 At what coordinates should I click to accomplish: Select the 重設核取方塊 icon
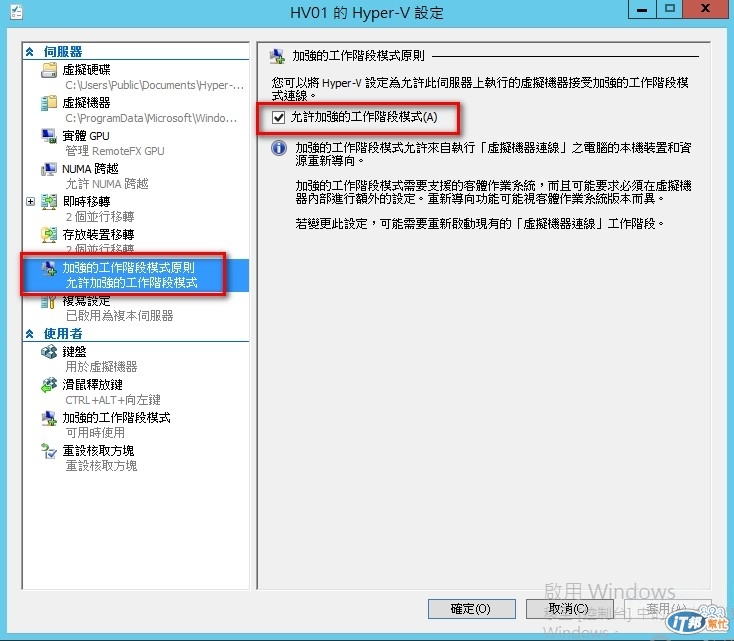click(49, 451)
